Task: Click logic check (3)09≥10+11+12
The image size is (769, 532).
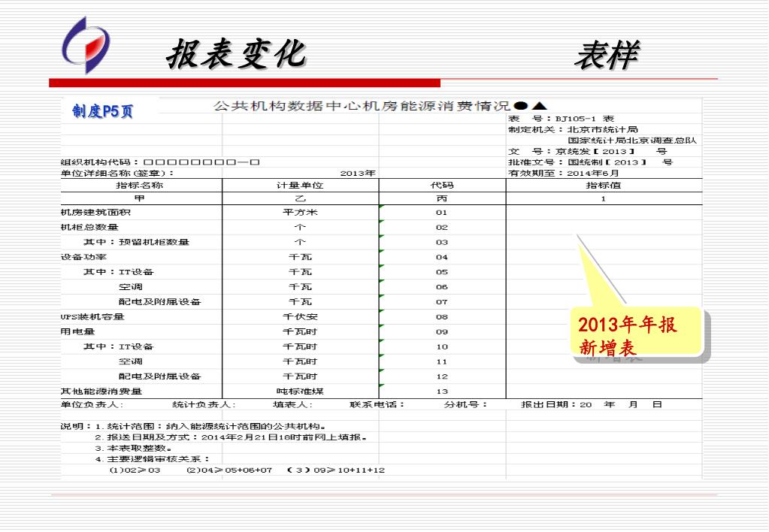Action: pyautogui.click(x=336, y=470)
